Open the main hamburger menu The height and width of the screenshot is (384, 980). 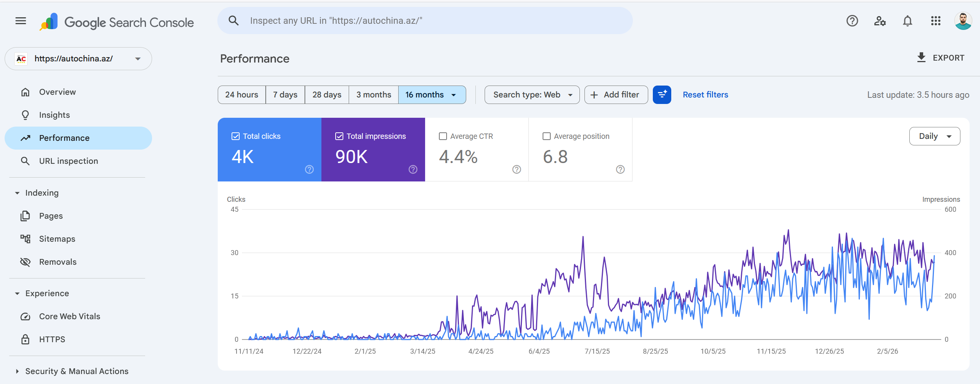21,21
